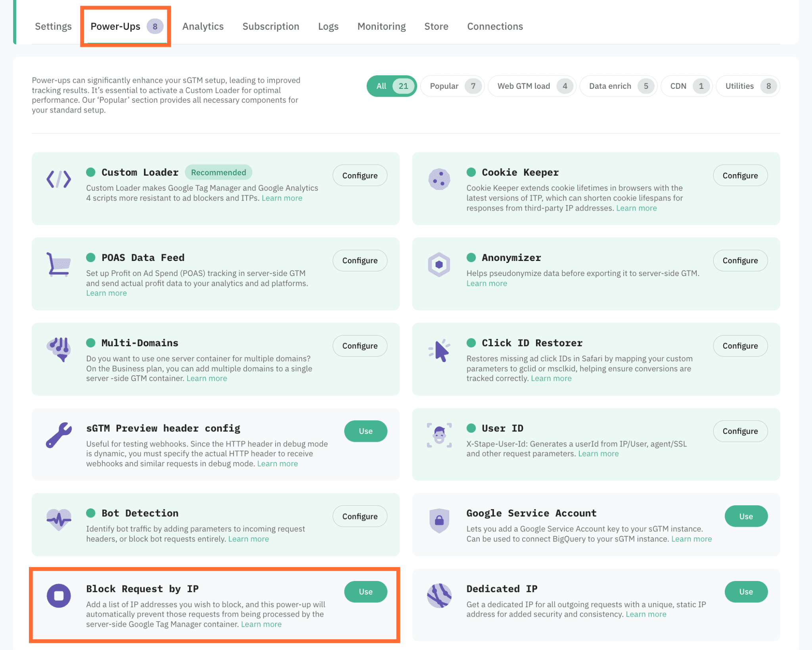
Task: Configure the User ID power-up
Action: [x=740, y=431]
